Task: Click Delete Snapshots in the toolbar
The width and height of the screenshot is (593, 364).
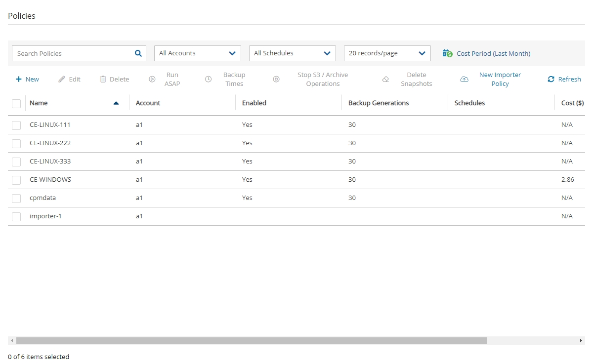Action: (x=416, y=79)
